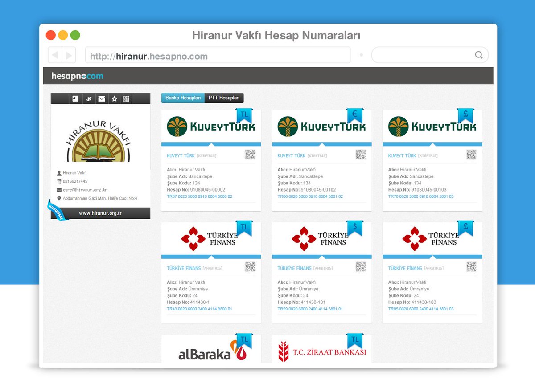
Task: Click KUVEYT TÜRK name on the TL card
Action: [x=181, y=156]
